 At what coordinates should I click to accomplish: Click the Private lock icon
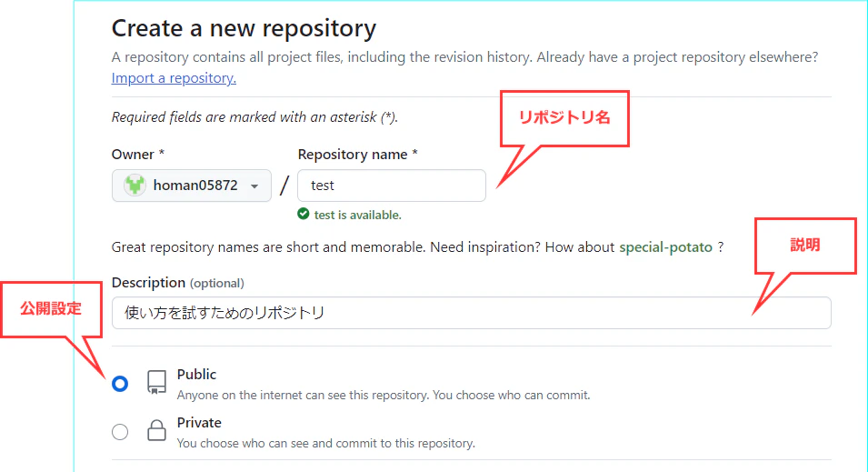tap(156, 430)
